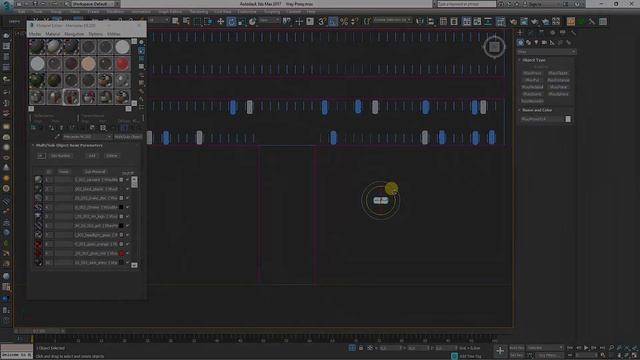Click the Add sub-material button
Image resolution: width=640 pixels, height=360 pixels.
[x=92, y=156]
